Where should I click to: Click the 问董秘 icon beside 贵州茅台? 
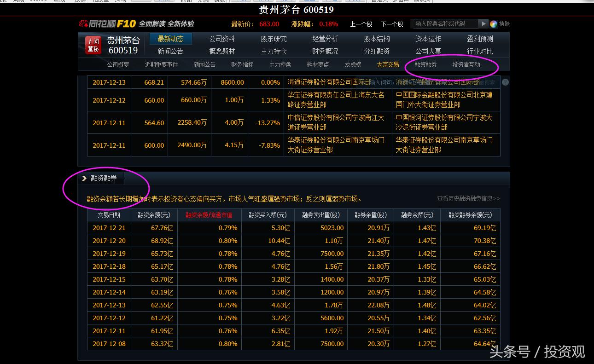click(93, 45)
